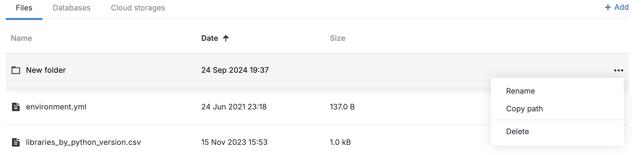
Task: Click the environment.yml file icon
Action: click(x=16, y=107)
